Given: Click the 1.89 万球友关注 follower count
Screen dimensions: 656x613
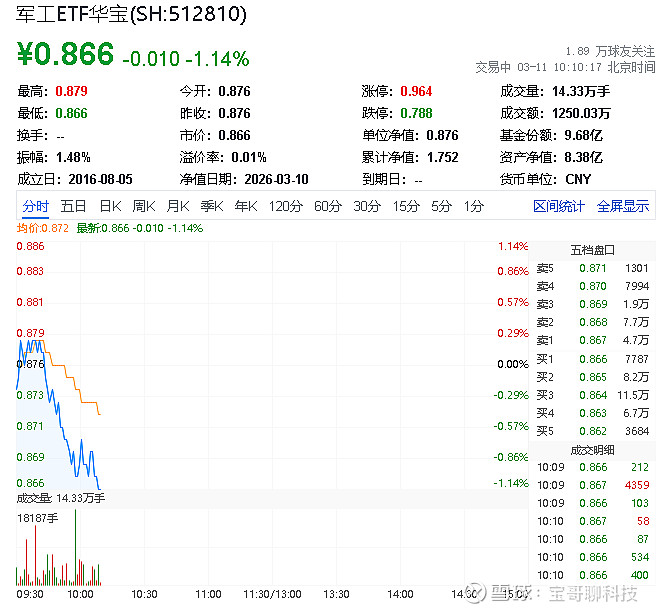Looking at the screenshot, I should (x=610, y=51).
